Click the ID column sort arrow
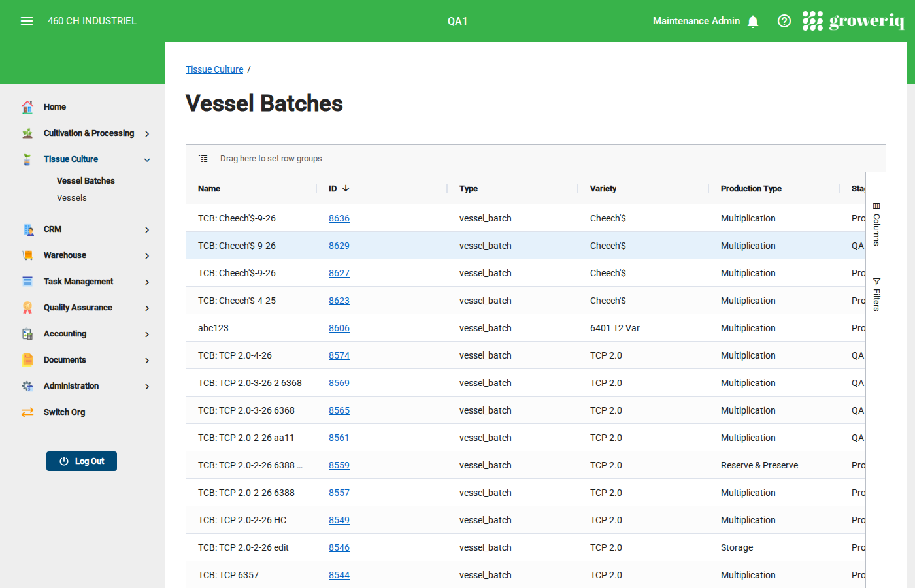Image resolution: width=915 pixels, height=588 pixels. point(346,188)
